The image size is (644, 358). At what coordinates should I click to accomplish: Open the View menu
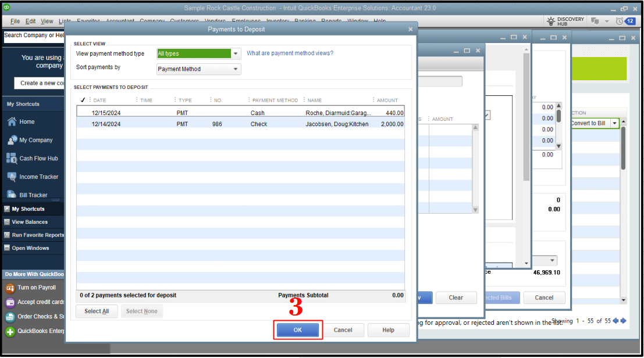pos(47,21)
